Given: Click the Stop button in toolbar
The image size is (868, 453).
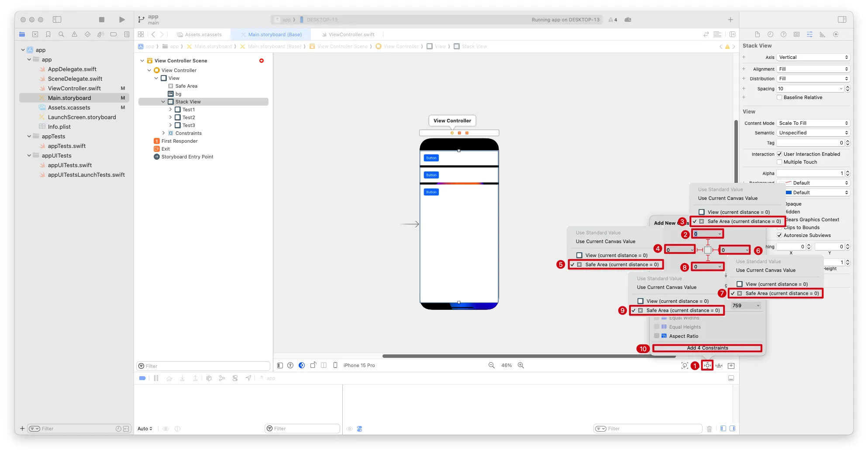Looking at the screenshot, I should [102, 20].
